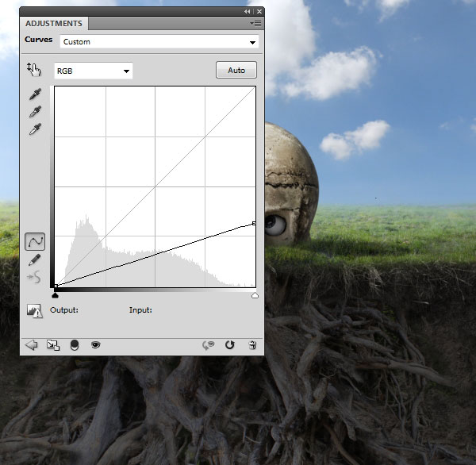476x465 pixels.
Task: Click the white input slider triangle
Action: 255,295
